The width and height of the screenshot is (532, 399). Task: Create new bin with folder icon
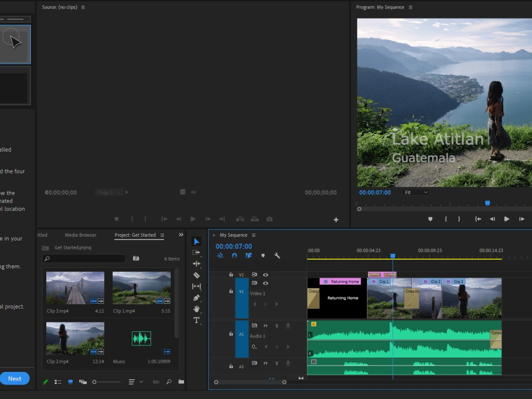(181, 382)
